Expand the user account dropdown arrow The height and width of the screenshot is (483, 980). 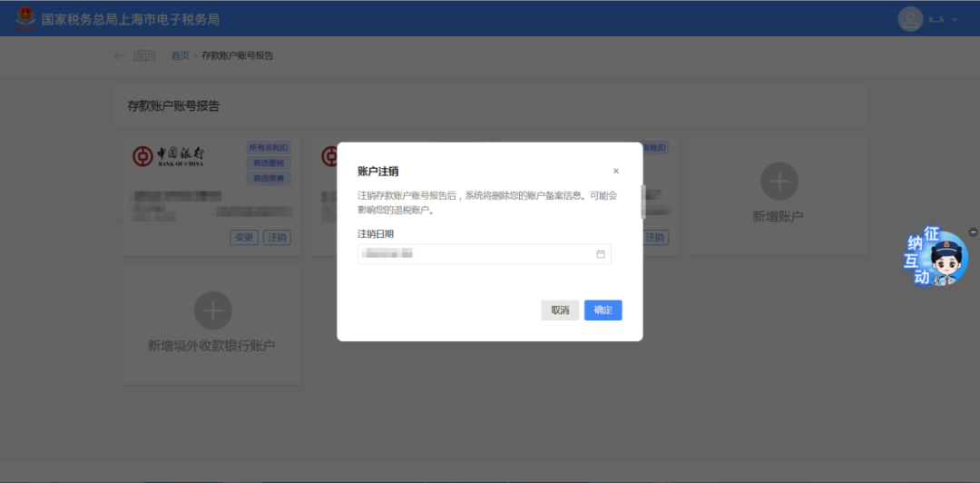pos(955,19)
